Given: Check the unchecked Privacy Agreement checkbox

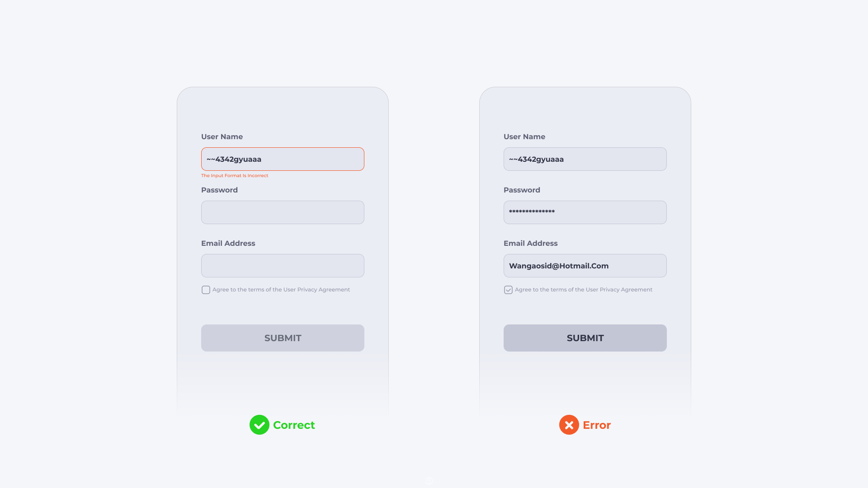Looking at the screenshot, I should (x=206, y=290).
